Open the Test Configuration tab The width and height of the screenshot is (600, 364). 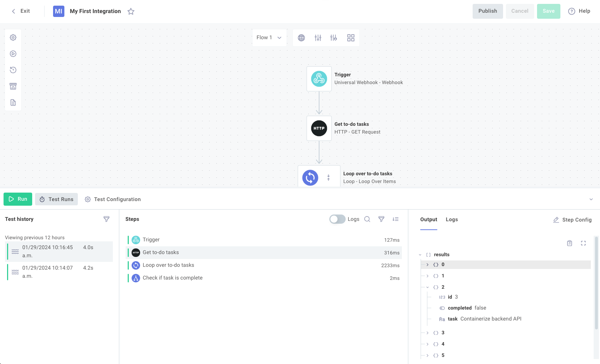(x=113, y=199)
